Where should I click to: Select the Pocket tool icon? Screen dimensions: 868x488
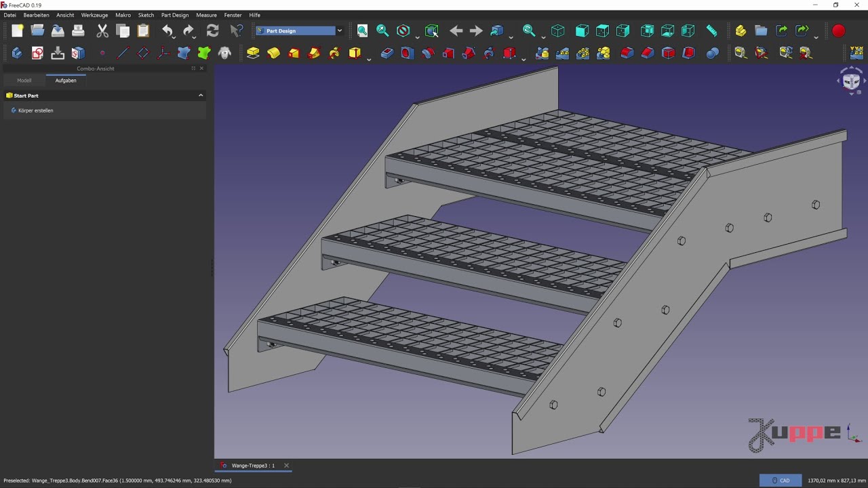(387, 53)
